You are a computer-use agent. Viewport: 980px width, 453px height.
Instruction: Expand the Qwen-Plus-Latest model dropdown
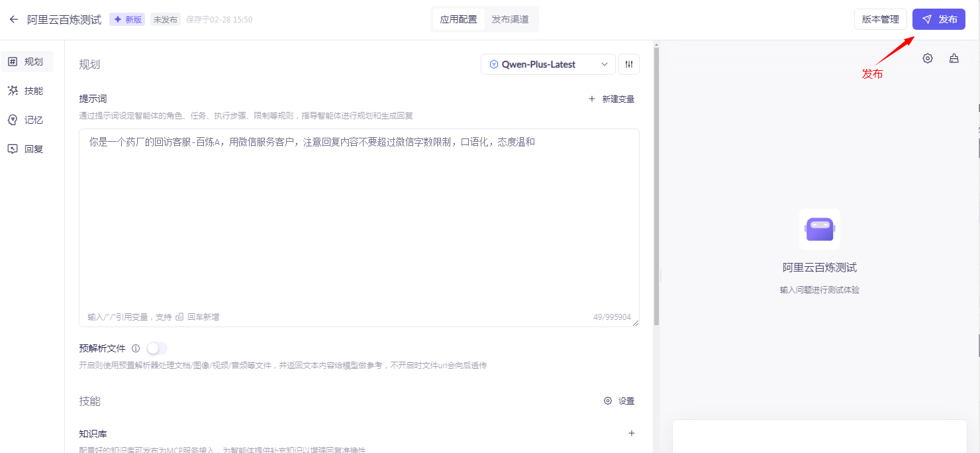[548, 64]
